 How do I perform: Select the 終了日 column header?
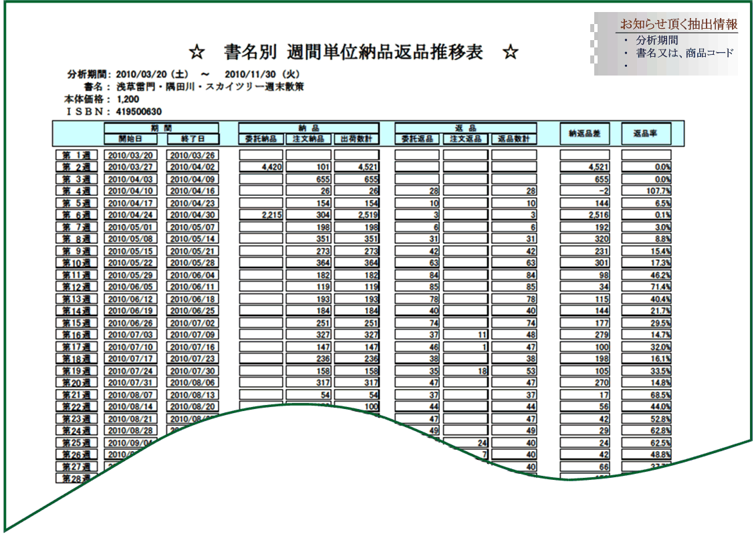(193, 139)
